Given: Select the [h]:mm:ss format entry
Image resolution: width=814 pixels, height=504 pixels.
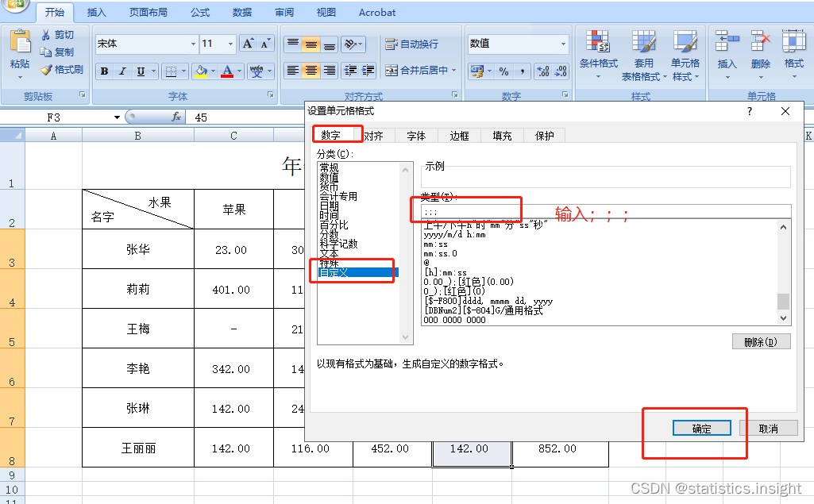Looking at the screenshot, I should (446, 272).
